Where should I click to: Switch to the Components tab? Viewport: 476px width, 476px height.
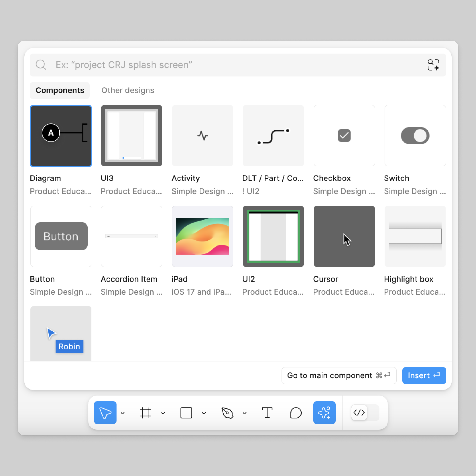(60, 90)
